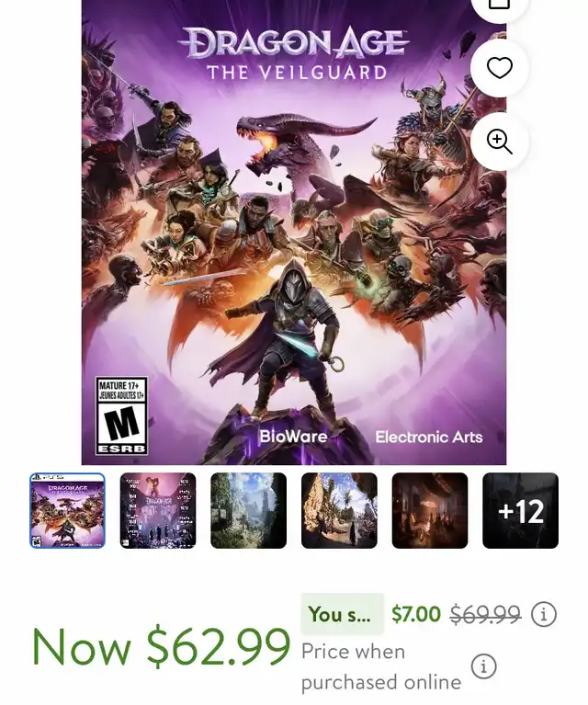The image size is (588, 705).
Task: Tap the $69.99 original price
Action: click(x=485, y=614)
